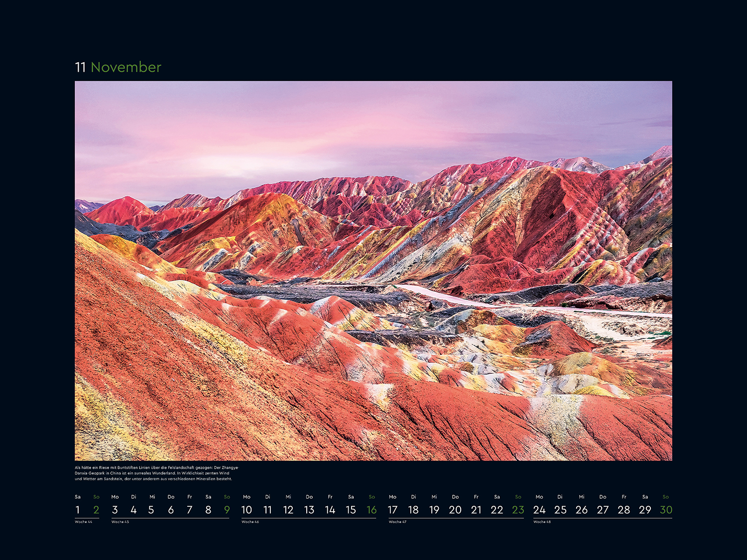Screen dimensions: 747x560
Task: Click the Woche 46 week label
Action: coord(250,522)
